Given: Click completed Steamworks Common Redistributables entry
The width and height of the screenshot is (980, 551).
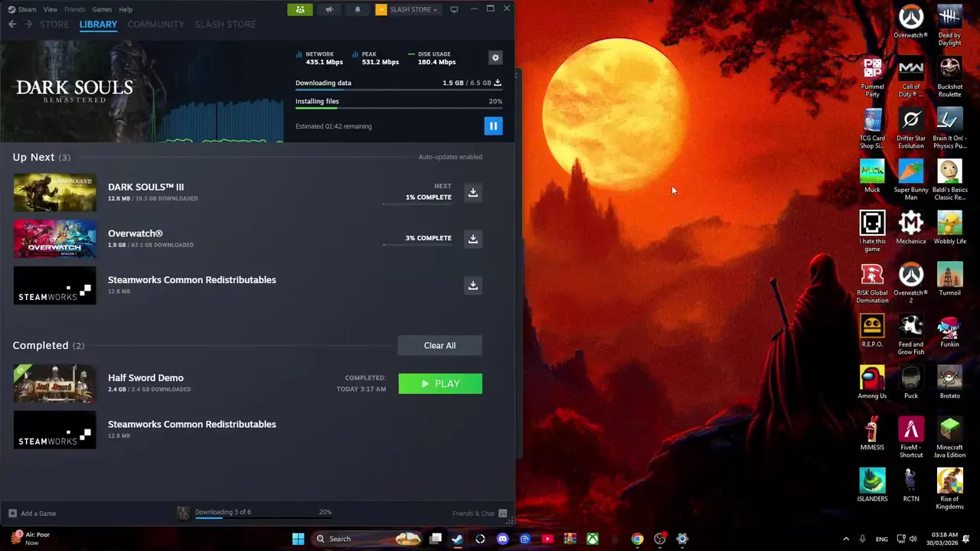Looking at the screenshot, I should pos(248,430).
